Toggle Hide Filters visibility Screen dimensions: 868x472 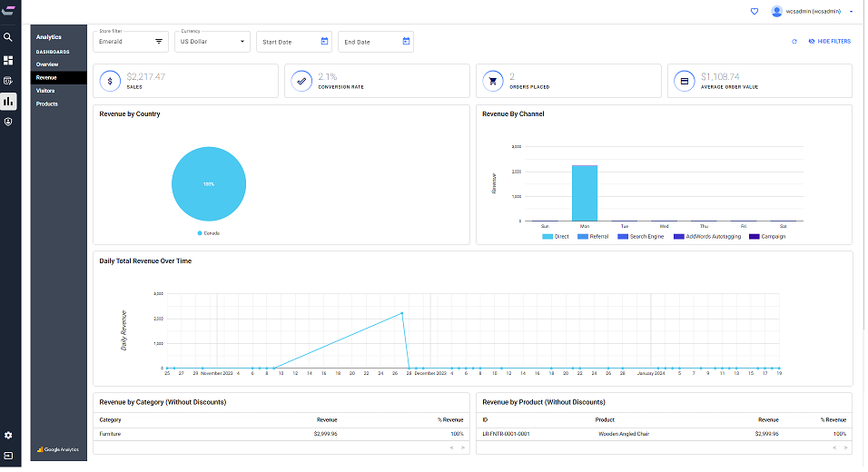coord(829,42)
